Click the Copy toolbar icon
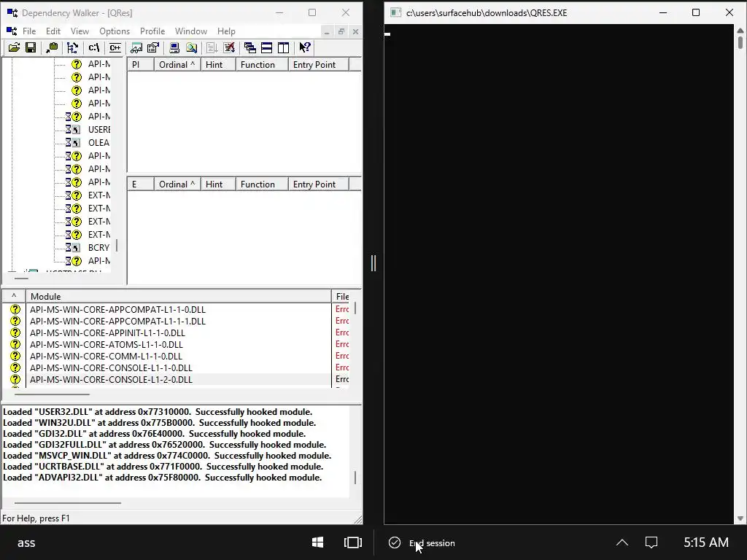Image resolution: width=747 pixels, height=560 pixels. pyautogui.click(x=52, y=47)
